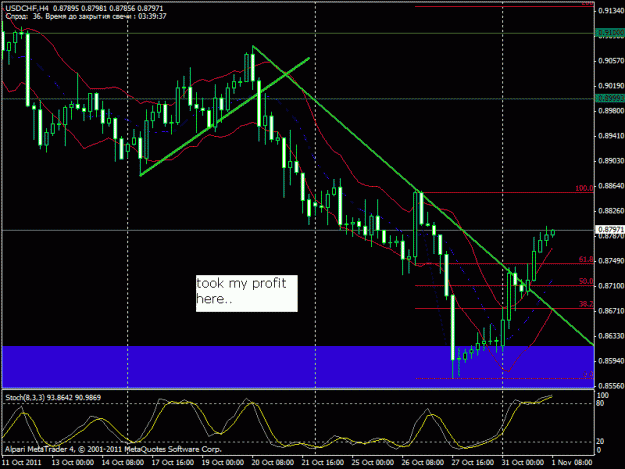625x469 pixels.
Task: Click the 19 Oct 00:00 time label
Action: point(222,463)
